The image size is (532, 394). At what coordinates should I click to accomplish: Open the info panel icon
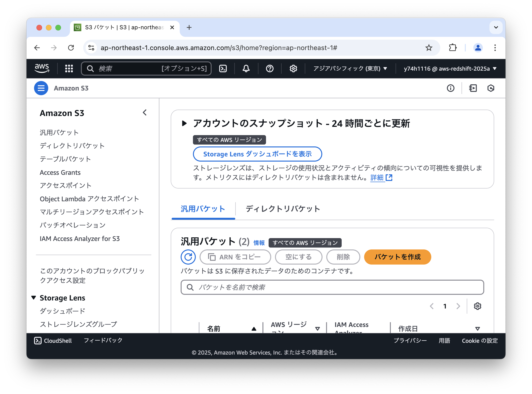(x=450, y=88)
